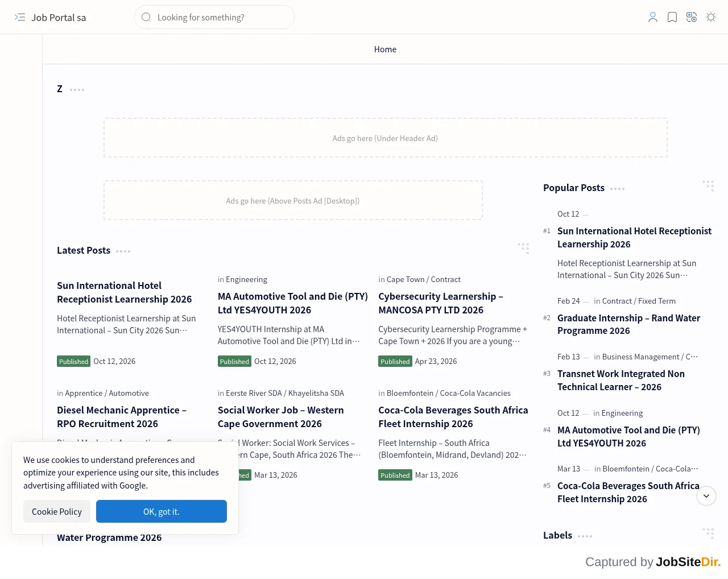Select the Automotive category label

click(129, 393)
